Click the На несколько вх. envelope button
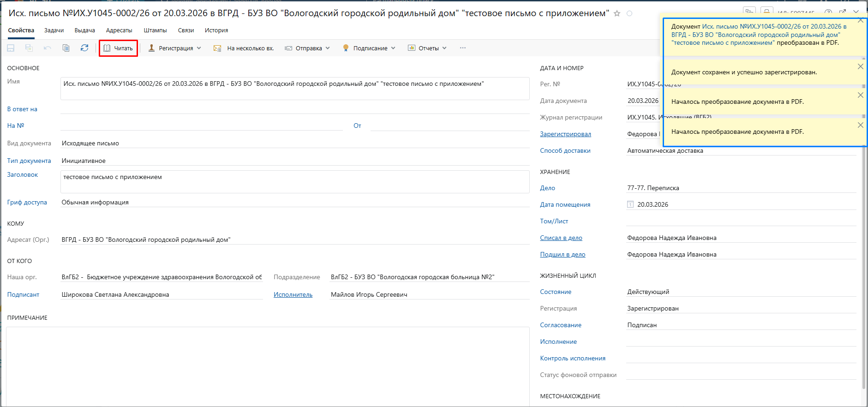 [243, 48]
